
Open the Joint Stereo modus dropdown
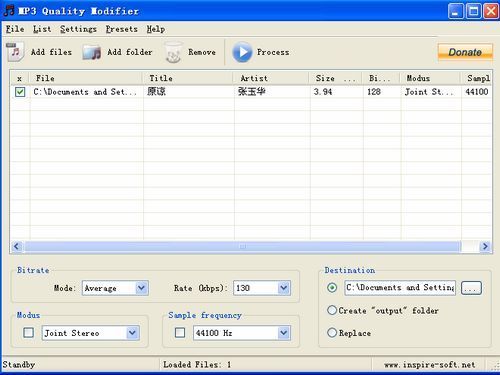pos(132,333)
